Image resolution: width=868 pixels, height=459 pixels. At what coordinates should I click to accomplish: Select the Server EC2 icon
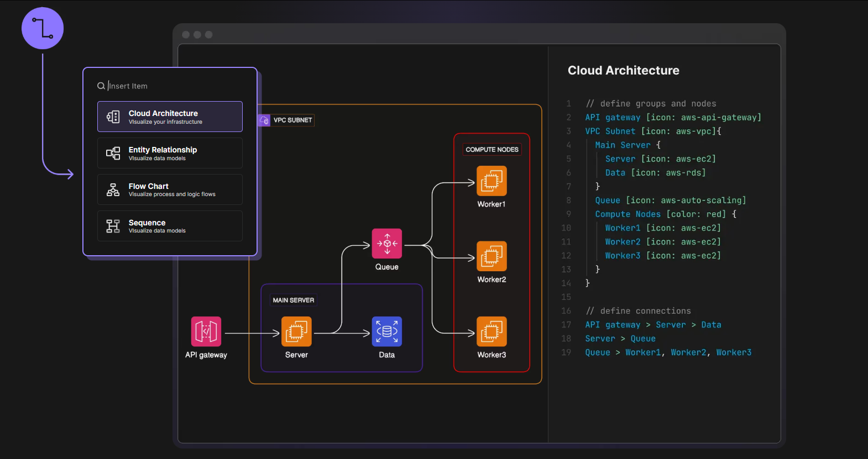[x=296, y=331]
